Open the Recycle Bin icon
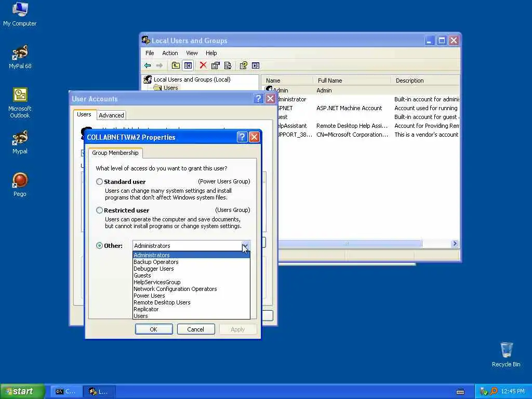532x399 pixels. click(x=506, y=354)
